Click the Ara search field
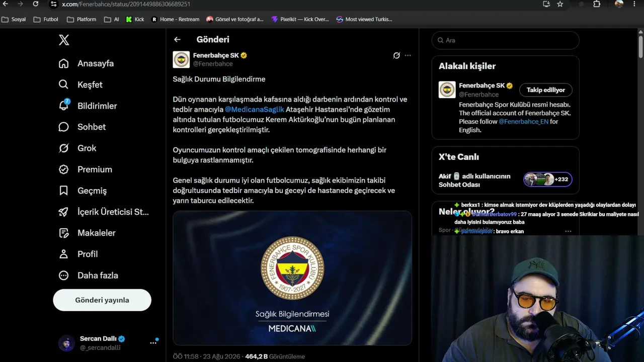644x362 pixels. pyautogui.click(x=506, y=40)
